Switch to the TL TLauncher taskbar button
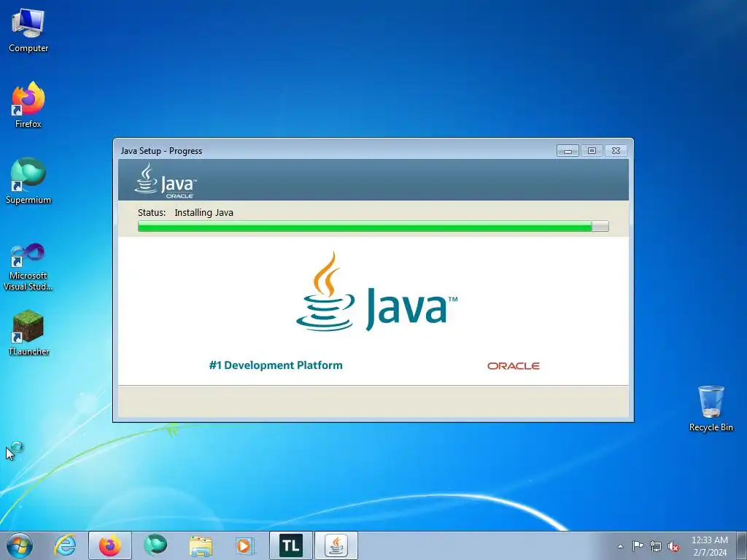This screenshot has height=560, width=747. pos(291,545)
